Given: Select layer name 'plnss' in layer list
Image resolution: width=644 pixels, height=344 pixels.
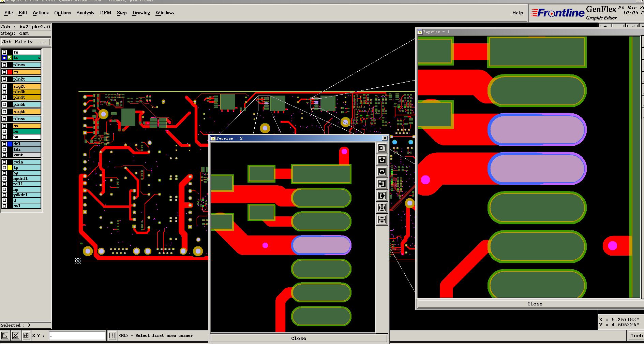Looking at the screenshot, I should (x=27, y=119).
